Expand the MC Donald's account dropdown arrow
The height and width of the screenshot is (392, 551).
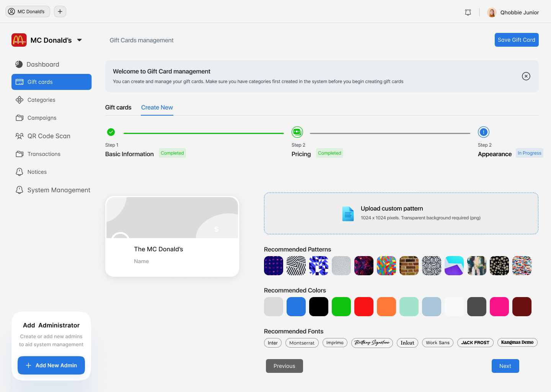tap(80, 40)
